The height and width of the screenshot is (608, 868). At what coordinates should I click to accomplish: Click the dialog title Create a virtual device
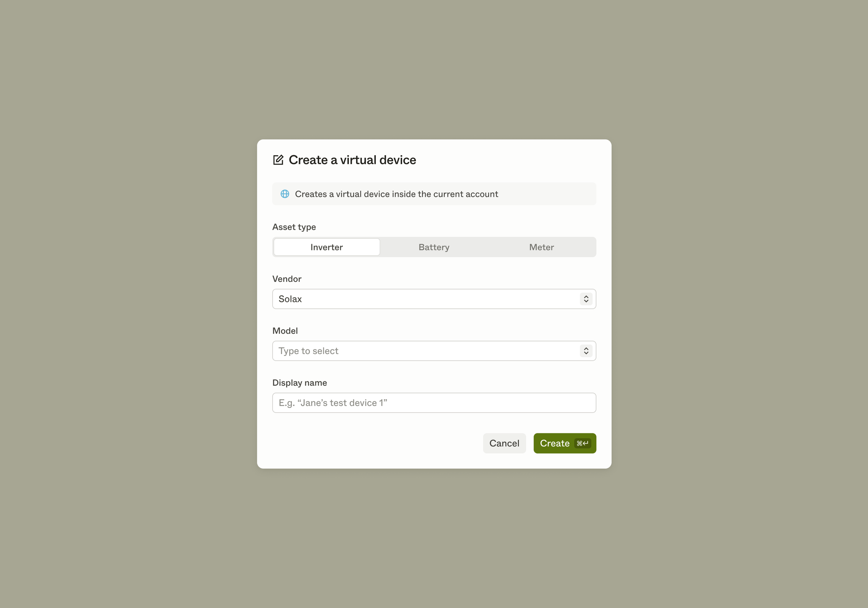tap(352, 160)
